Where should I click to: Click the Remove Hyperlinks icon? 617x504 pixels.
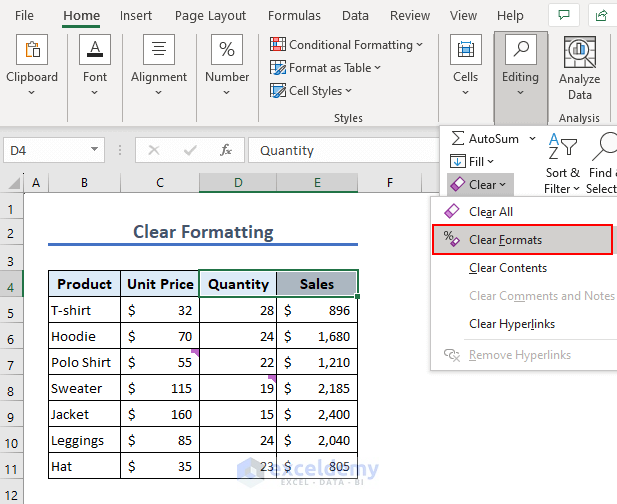point(452,355)
